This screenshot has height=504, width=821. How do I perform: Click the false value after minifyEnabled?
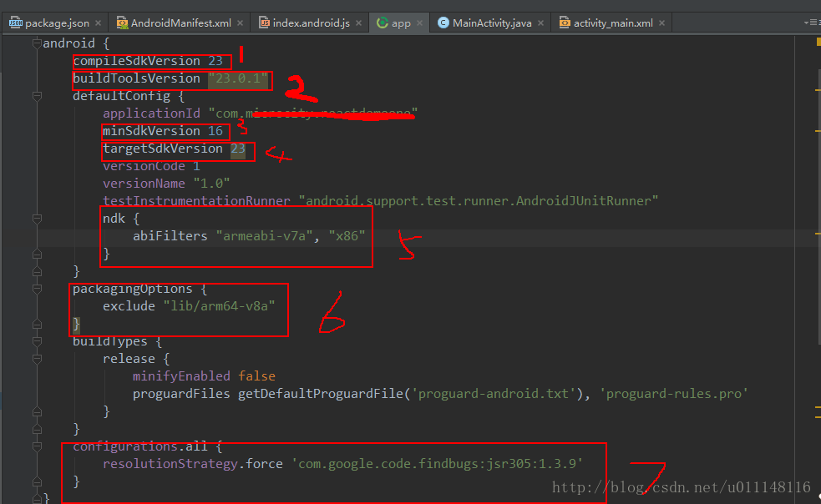pos(256,377)
